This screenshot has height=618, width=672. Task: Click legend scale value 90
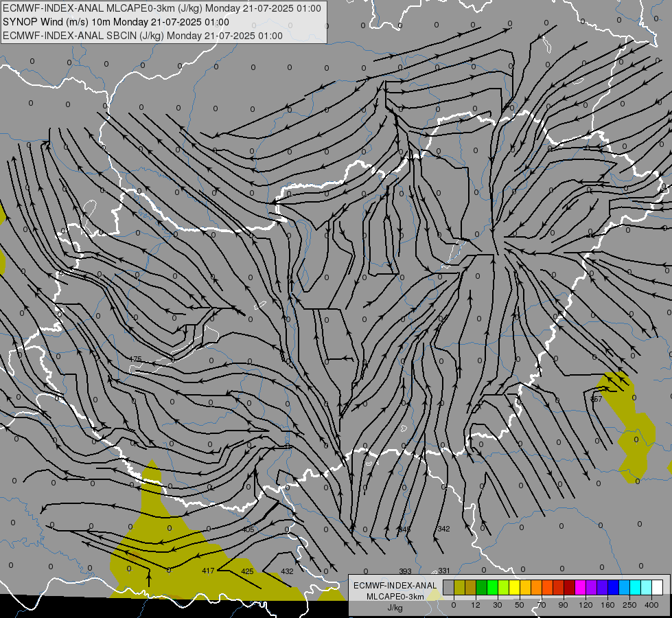point(563,605)
